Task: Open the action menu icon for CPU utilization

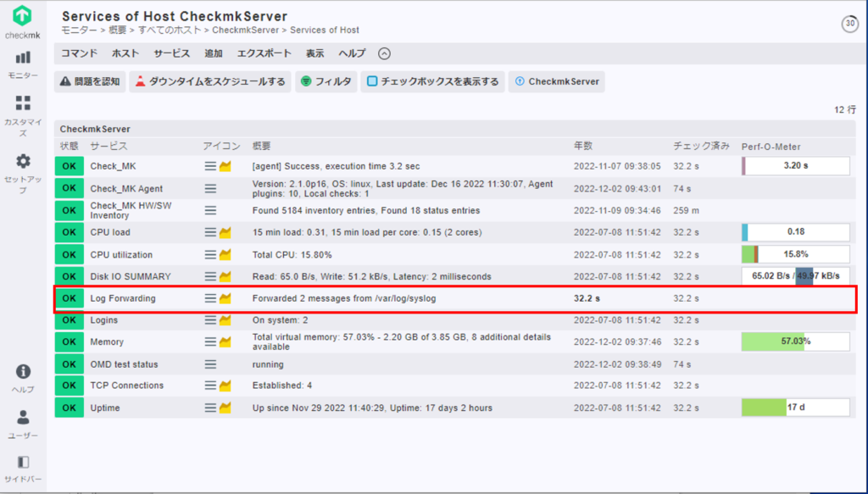Action: point(210,254)
